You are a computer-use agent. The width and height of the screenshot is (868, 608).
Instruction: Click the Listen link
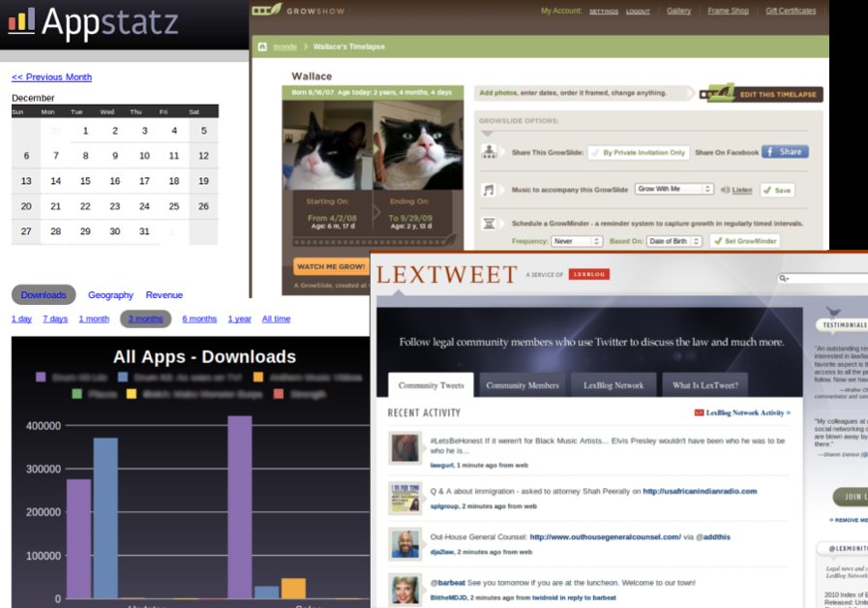pyautogui.click(x=742, y=190)
